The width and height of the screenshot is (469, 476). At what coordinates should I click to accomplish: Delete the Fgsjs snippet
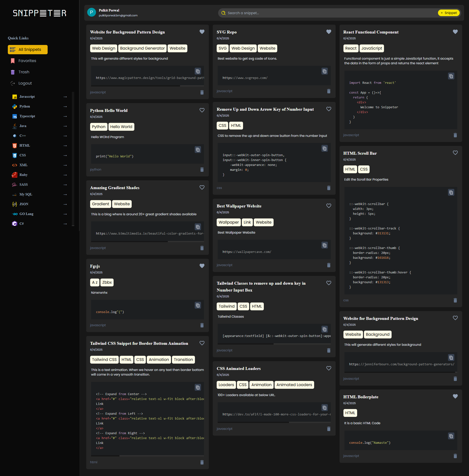click(x=202, y=325)
